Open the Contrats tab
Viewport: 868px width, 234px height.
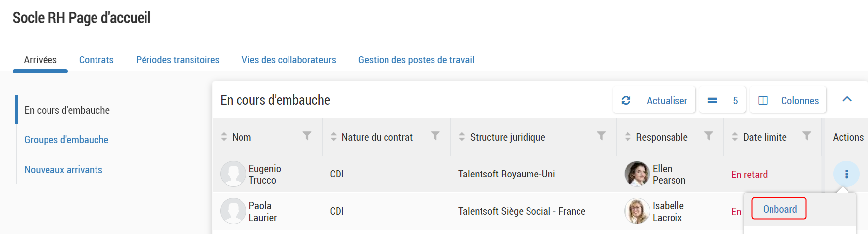[x=96, y=60]
